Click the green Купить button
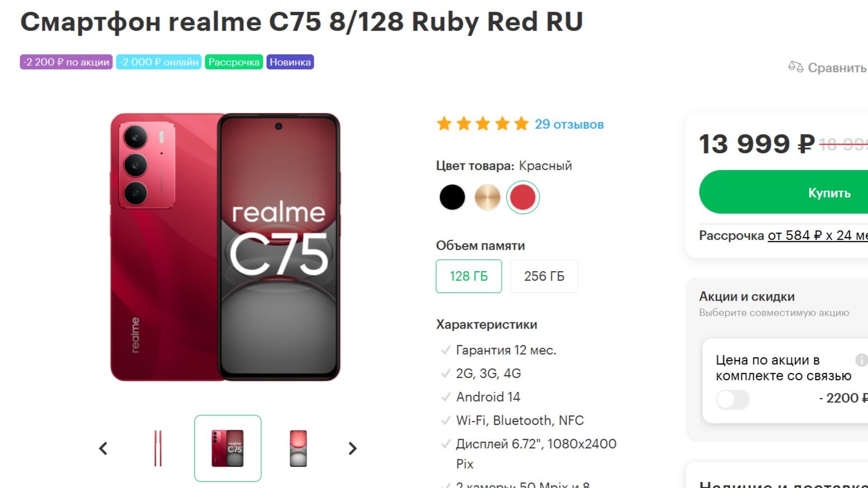 click(x=784, y=192)
